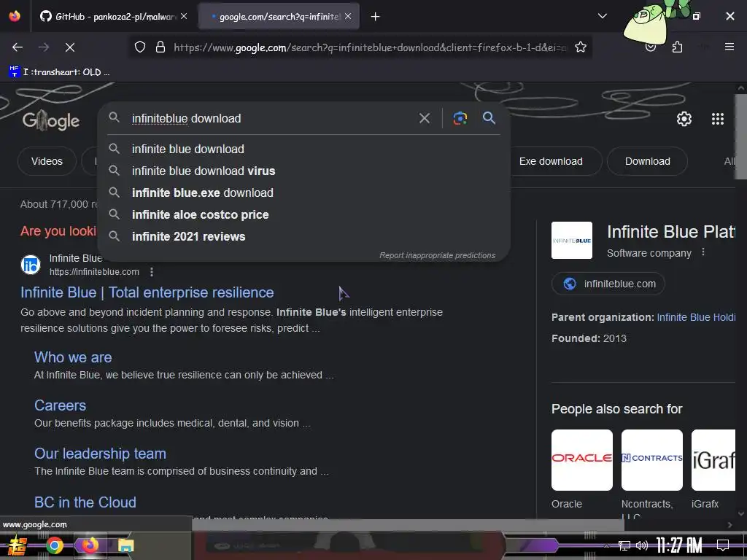Open the notification center icon
Image resolution: width=747 pixels, height=560 pixels.
(x=723, y=545)
